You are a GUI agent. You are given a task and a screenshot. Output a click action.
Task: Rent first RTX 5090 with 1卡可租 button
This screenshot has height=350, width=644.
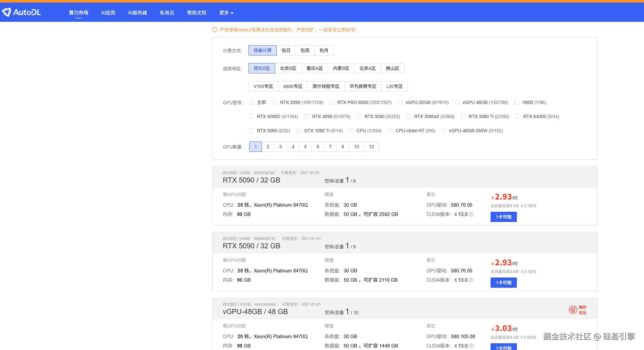[x=503, y=217]
